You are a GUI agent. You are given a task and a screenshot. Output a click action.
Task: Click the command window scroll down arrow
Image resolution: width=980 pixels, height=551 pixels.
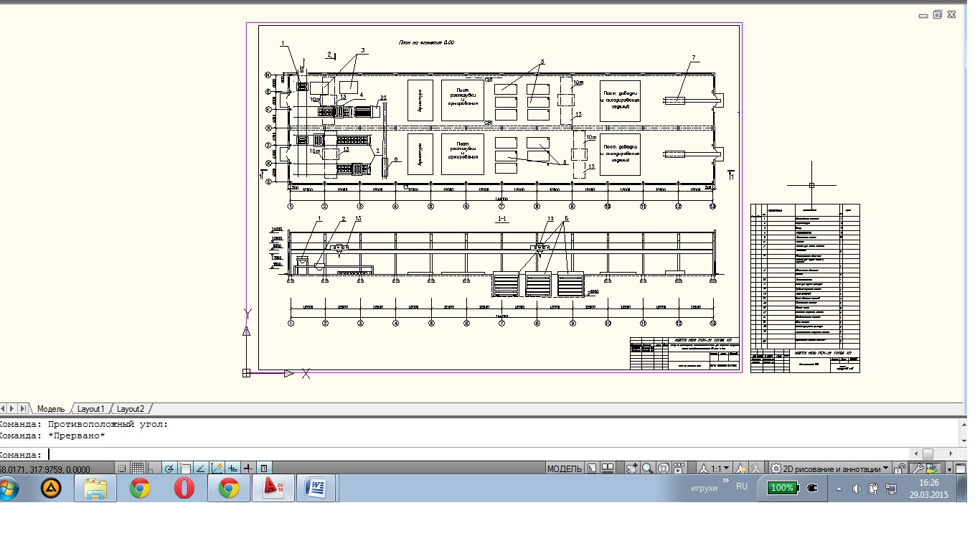click(x=962, y=440)
